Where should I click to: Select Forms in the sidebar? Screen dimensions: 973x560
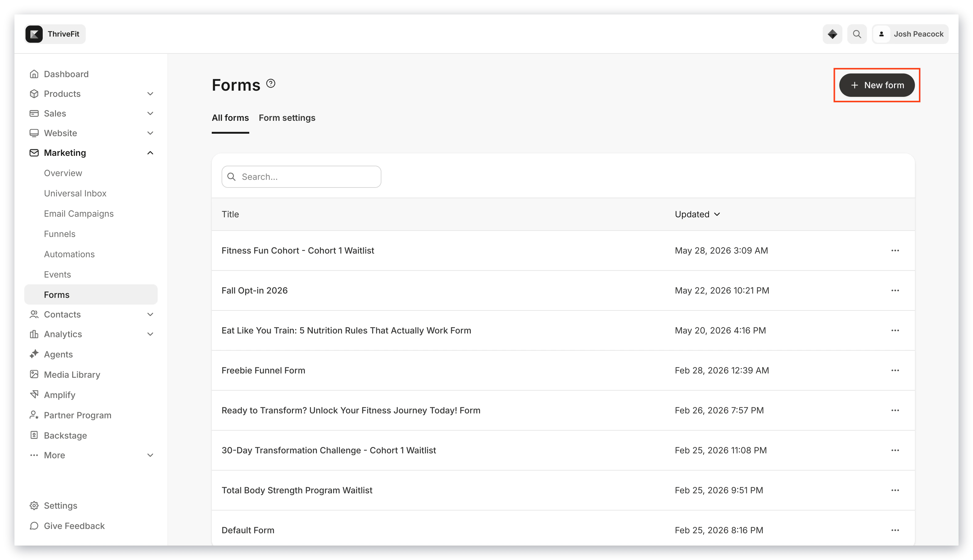click(91, 295)
